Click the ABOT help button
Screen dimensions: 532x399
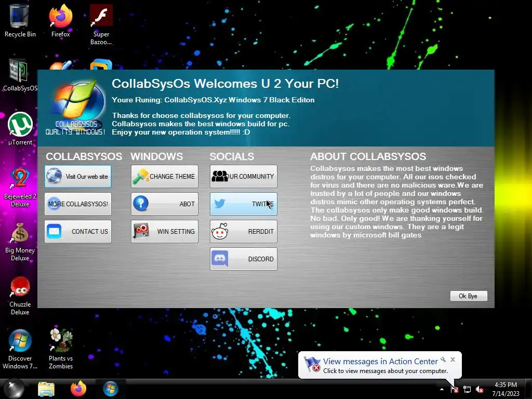(165, 204)
